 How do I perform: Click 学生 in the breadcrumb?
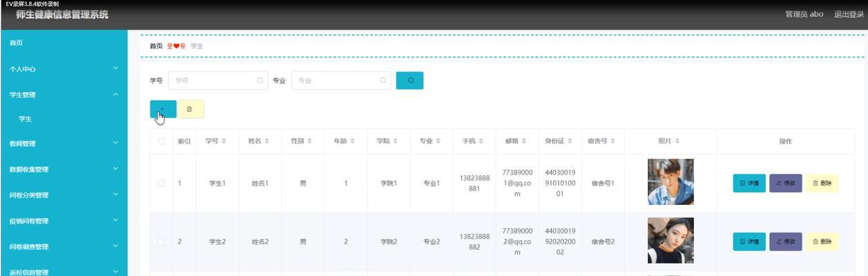click(197, 46)
